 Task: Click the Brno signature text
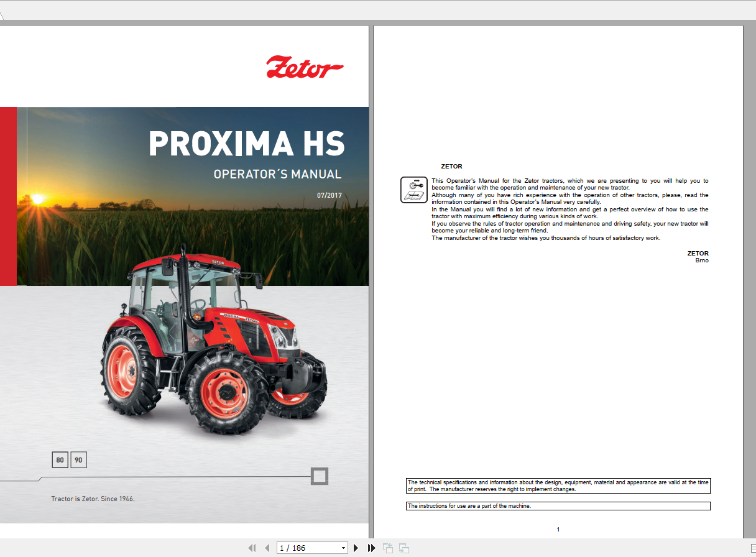pyautogui.click(x=702, y=260)
